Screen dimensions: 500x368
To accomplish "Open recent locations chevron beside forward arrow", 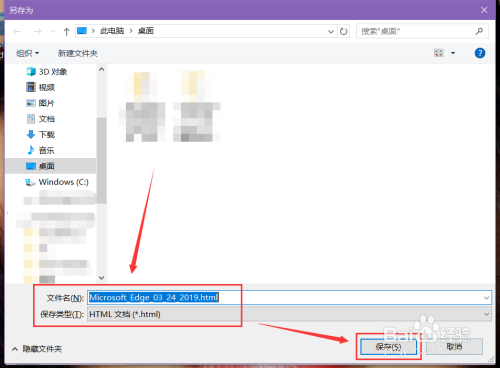I will [53, 31].
